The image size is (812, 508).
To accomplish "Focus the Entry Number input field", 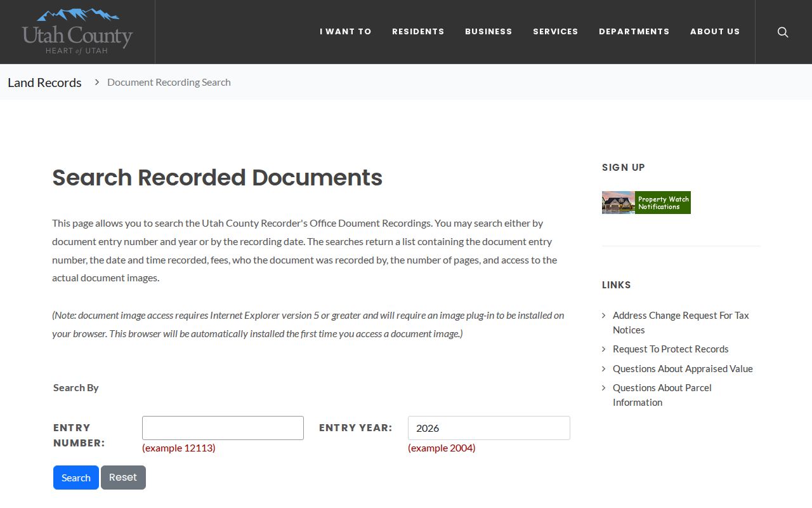I will (223, 428).
